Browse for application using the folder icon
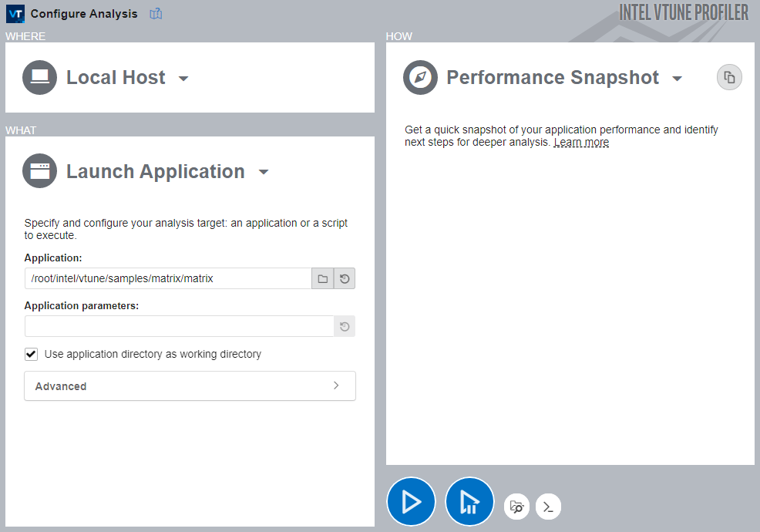Image resolution: width=760 pixels, height=532 pixels. (323, 278)
